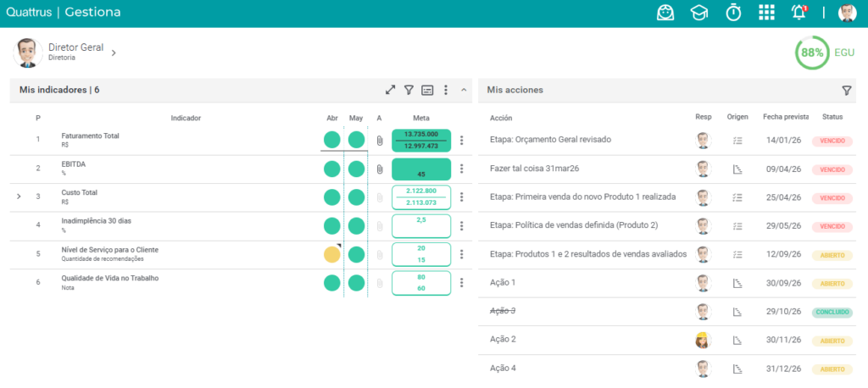The image size is (868, 388).
Task: Collapse the Mis indicadores panel
Action: 464,90
